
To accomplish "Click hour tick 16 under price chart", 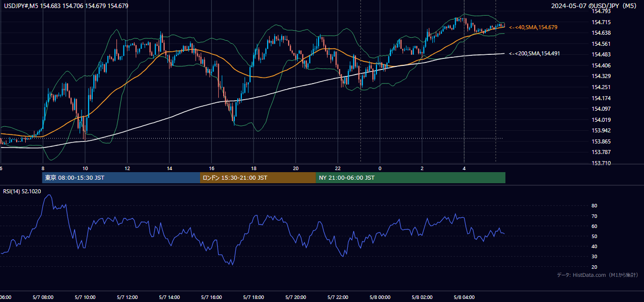I will tap(212, 169).
